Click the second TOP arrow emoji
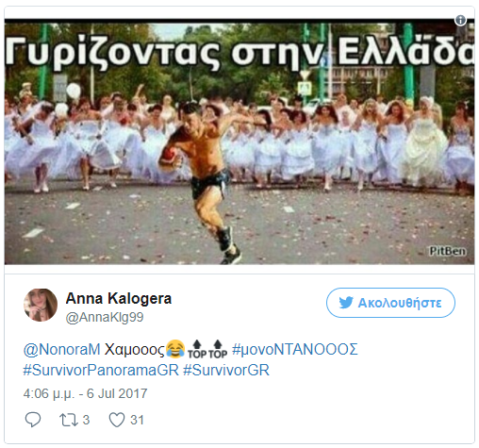The height and width of the screenshot is (448, 479). click(218, 349)
